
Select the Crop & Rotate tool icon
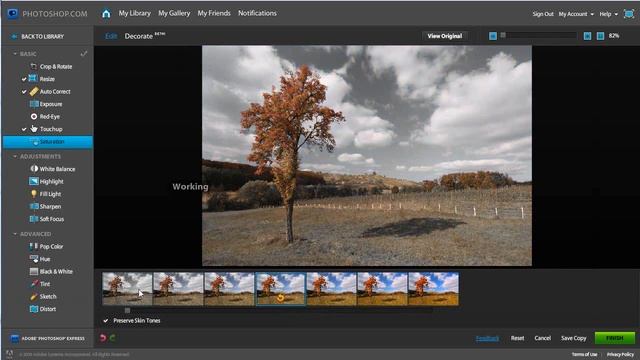tap(33, 66)
